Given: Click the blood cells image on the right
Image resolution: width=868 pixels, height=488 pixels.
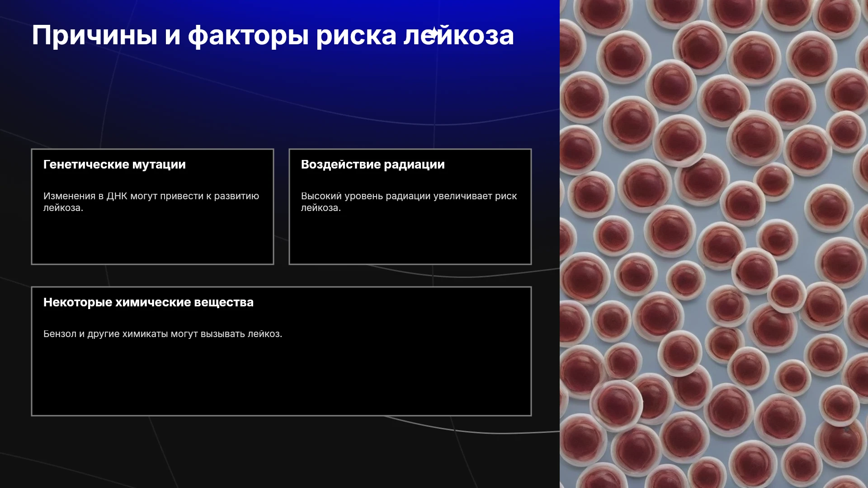Looking at the screenshot, I should (714, 244).
